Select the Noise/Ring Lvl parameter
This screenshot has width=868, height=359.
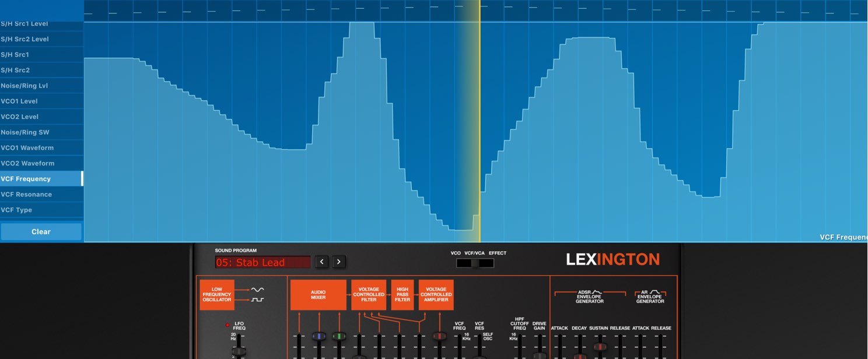(41, 86)
